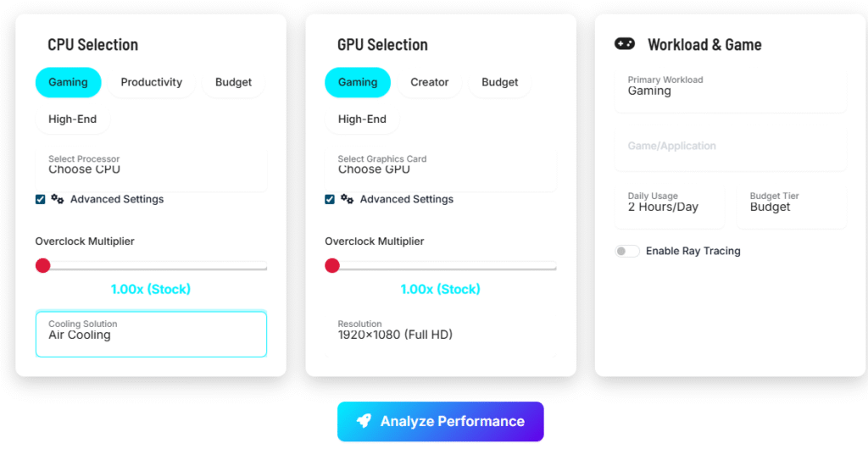Open the Select Graphics Card dropdown
The height and width of the screenshot is (449, 868).
440,168
